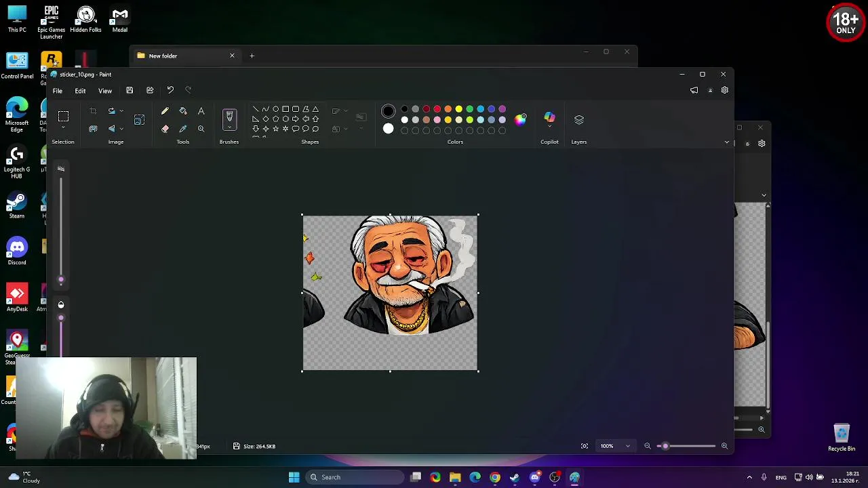Image resolution: width=868 pixels, height=488 pixels.
Task: Open the Edit colors rainbow wheel
Action: pos(520,119)
